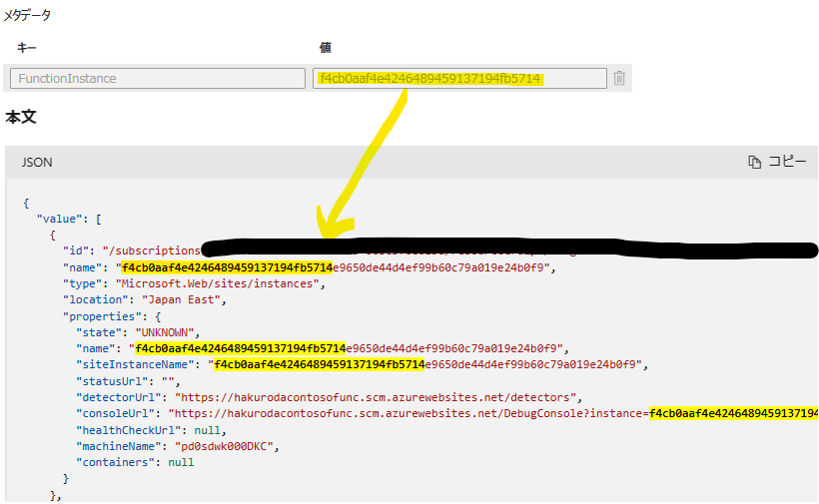Click the JSON label in the body header
819x504 pixels.
coord(37,162)
